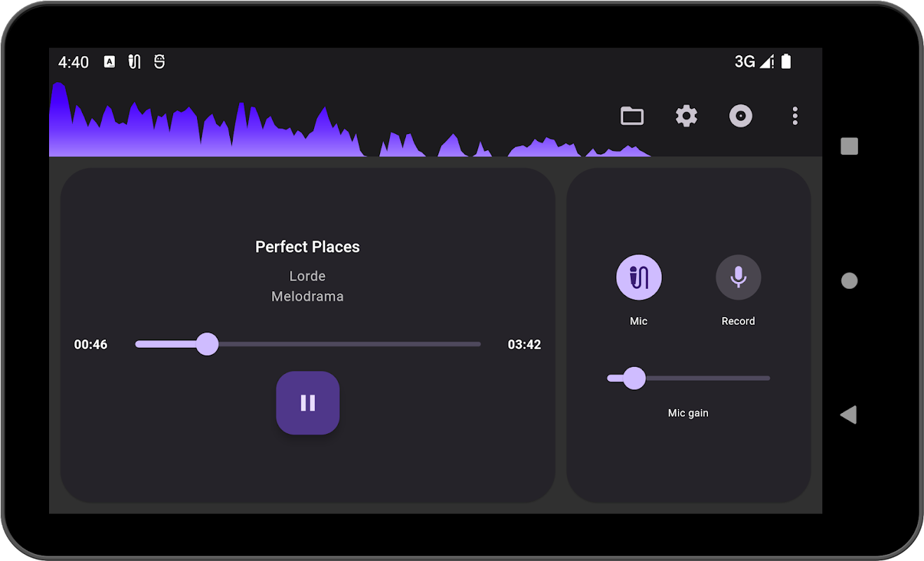Screen dimensions: 924x561
Task: Pause playback with the pause button
Action: click(308, 403)
